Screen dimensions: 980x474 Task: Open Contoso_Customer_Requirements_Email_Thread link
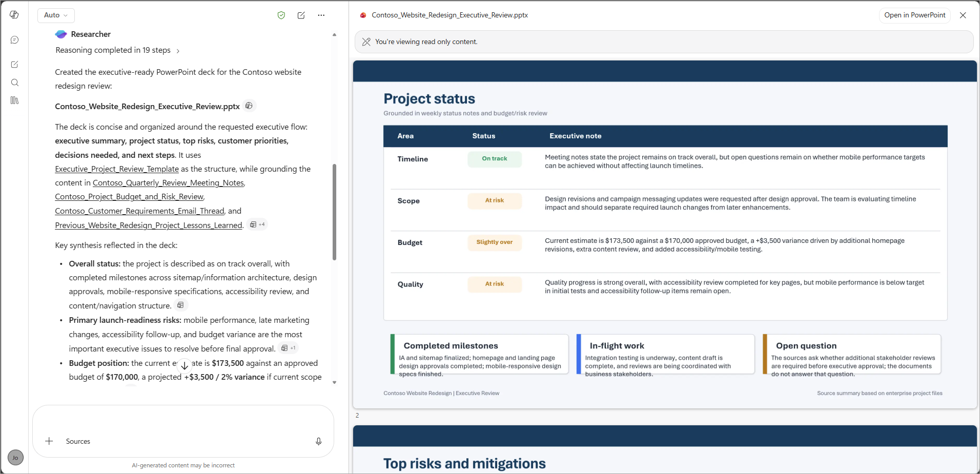coord(139,211)
